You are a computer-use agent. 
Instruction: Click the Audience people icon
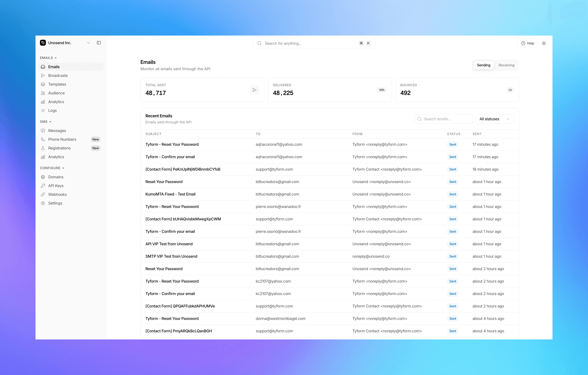[x=43, y=93]
